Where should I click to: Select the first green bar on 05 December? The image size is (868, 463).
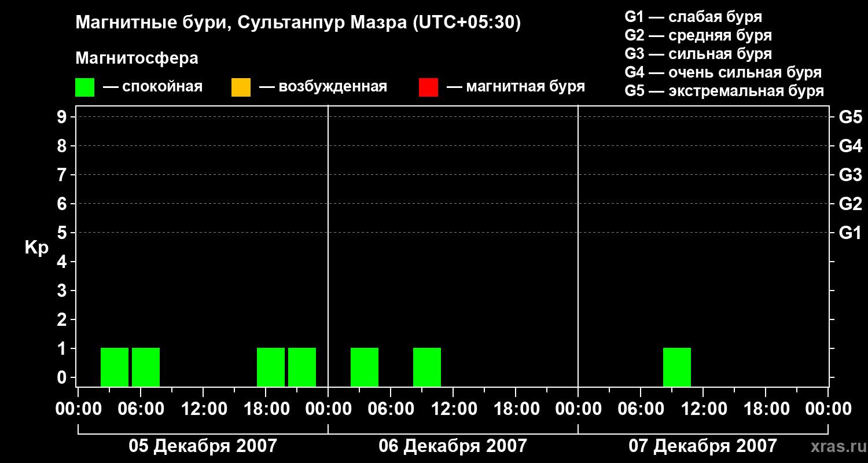click(x=115, y=367)
